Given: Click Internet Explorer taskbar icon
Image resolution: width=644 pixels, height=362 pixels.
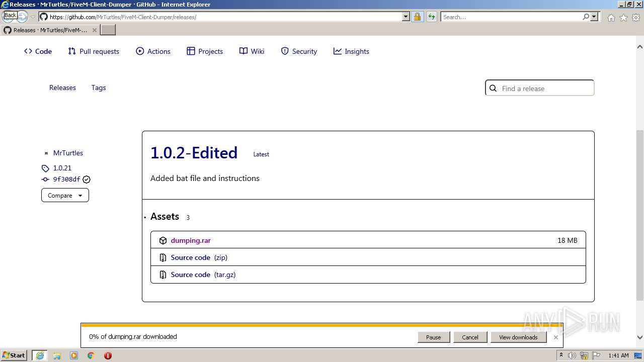Looking at the screenshot, I should tap(39, 355).
